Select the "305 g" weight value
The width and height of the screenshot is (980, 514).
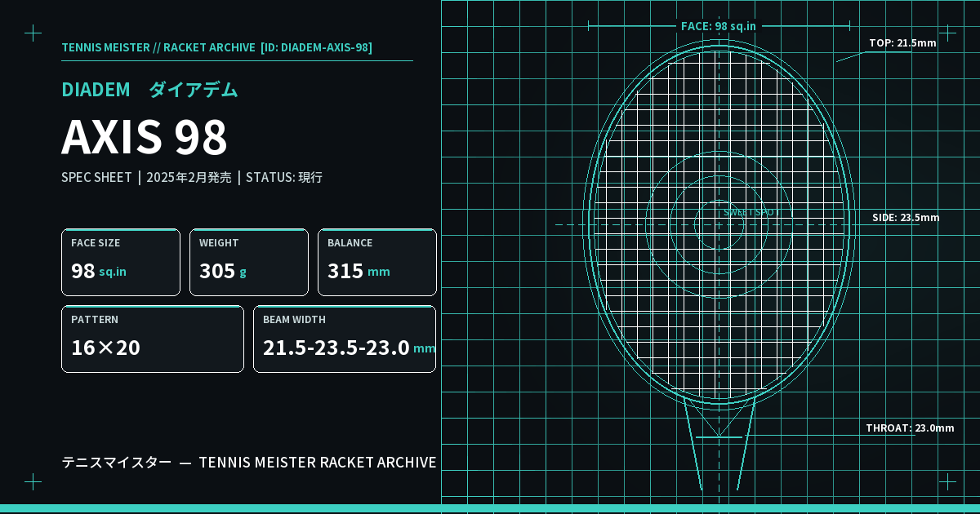point(223,271)
